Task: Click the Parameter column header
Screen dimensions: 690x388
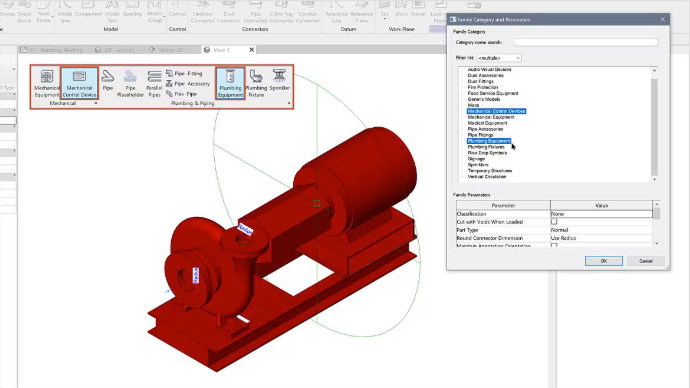Action: pyautogui.click(x=503, y=205)
